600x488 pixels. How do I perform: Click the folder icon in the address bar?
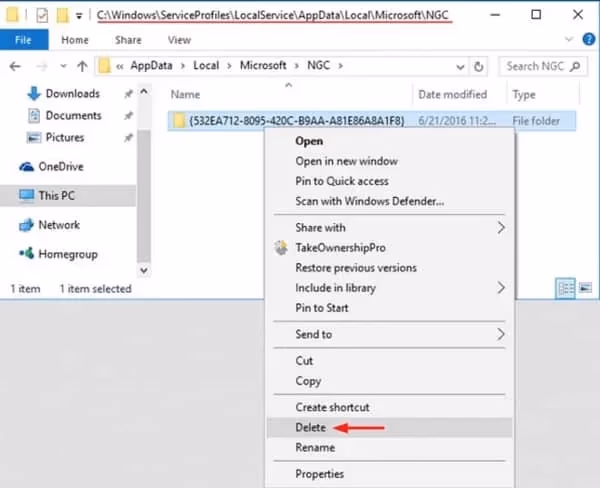(104, 66)
